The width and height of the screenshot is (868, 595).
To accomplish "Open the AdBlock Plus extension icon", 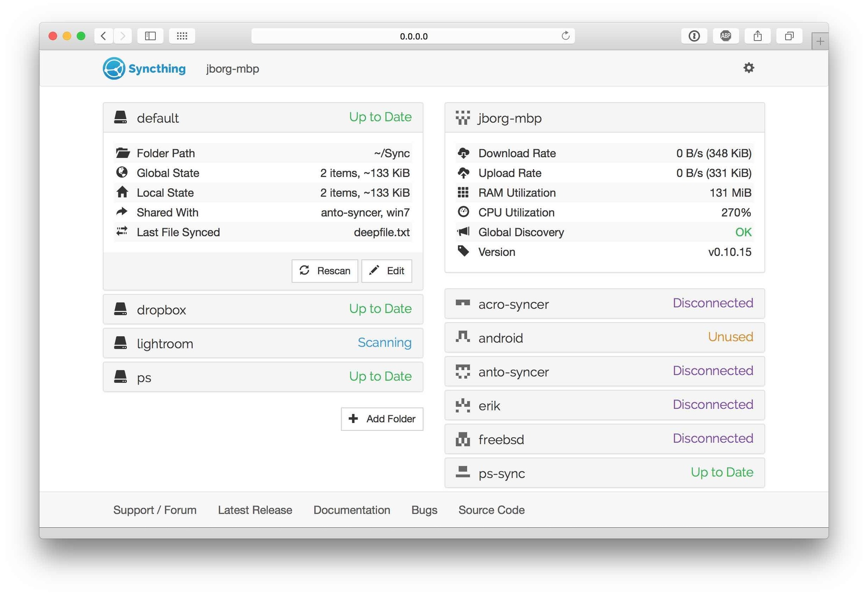I will 725,36.
